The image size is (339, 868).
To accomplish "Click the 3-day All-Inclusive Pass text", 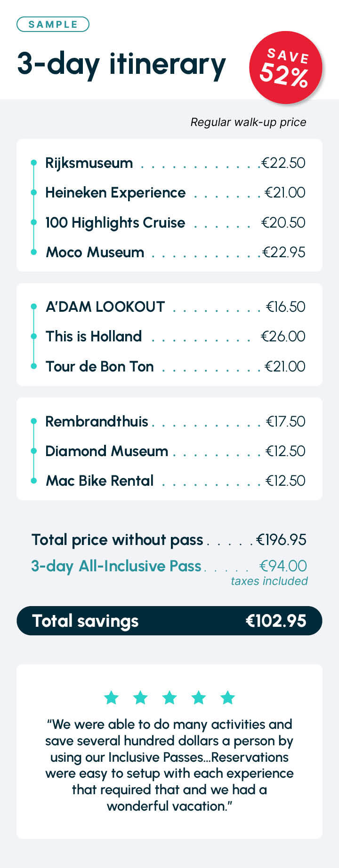I will tap(116, 566).
